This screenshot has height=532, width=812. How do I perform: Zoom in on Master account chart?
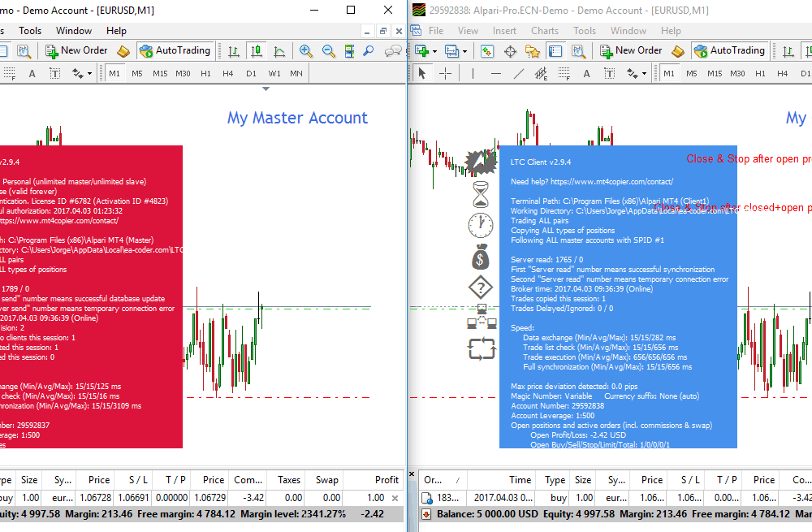point(305,51)
